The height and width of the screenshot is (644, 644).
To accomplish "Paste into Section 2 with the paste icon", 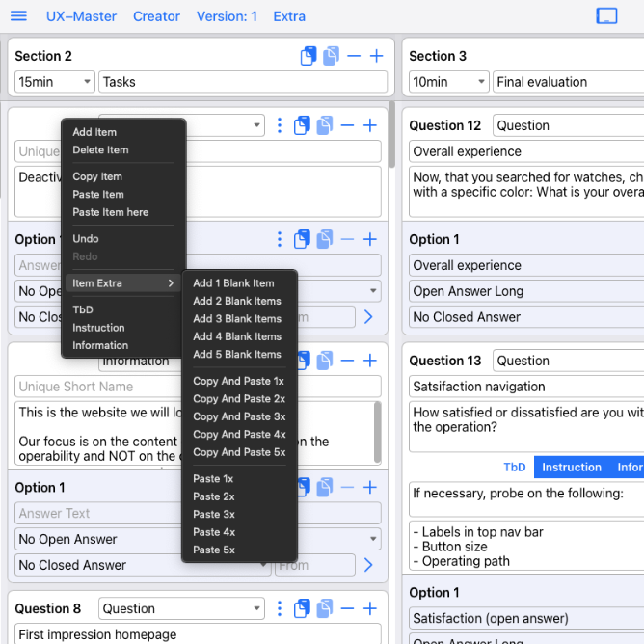I will pos(331,56).
